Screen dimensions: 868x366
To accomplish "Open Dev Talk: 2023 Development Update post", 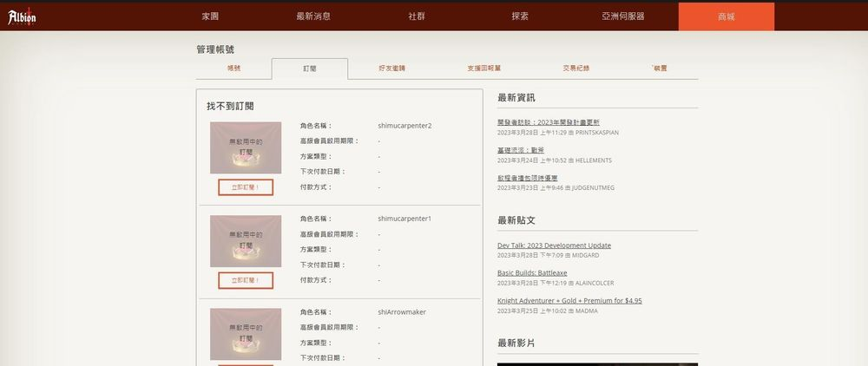I will click(554, 245).
